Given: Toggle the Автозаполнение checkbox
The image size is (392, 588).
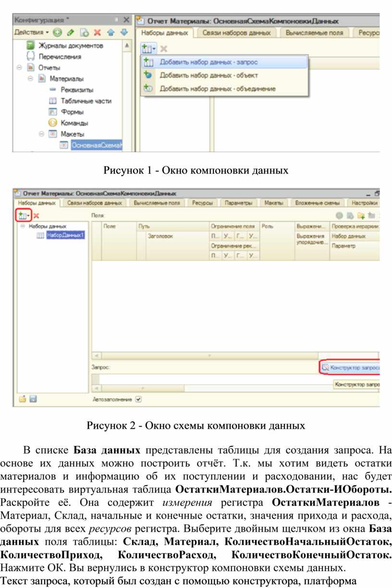Looking at the screenshot, I should pyautogui.click(x=139, y=399).
